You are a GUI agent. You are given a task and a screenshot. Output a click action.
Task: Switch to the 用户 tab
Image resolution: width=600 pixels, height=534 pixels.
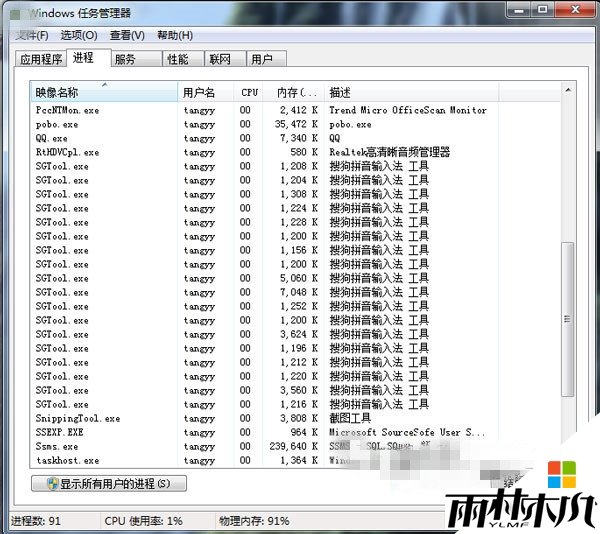tap(266, 59)
